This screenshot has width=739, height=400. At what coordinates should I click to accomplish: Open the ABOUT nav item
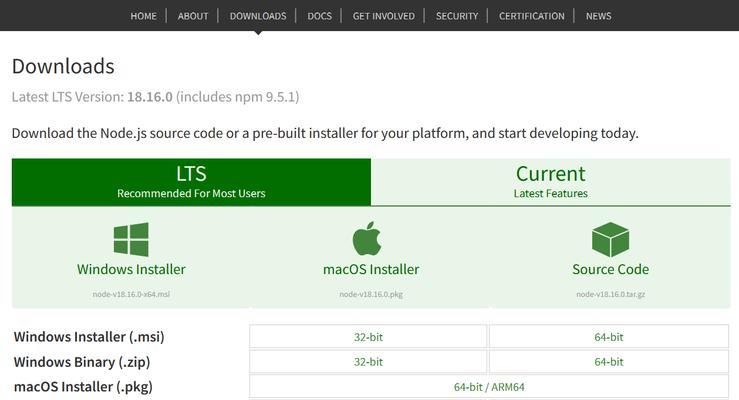[x=193, y=16]
